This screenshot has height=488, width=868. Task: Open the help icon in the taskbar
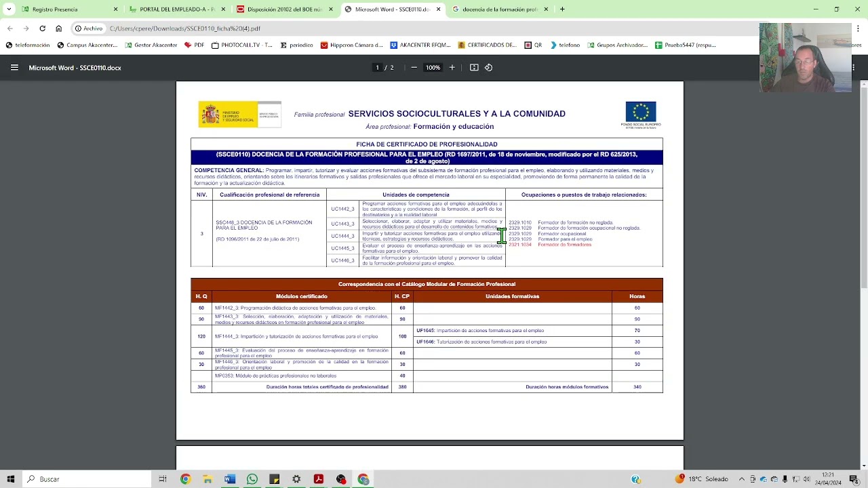tap(636, 479)
